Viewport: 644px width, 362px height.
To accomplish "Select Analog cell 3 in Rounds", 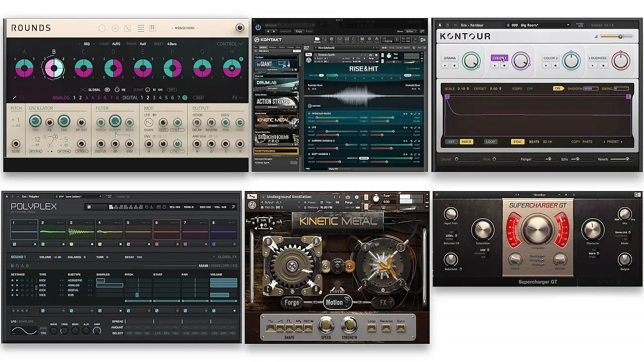I will coord(87,98).
